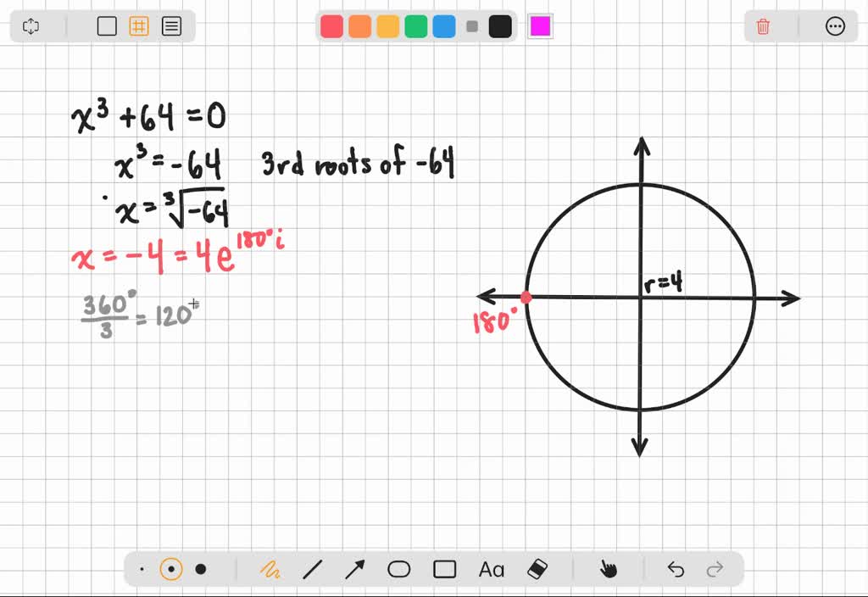Viewport: 868px width, 597px height.
Task: Click the undo button
Action: pos(676,568)
